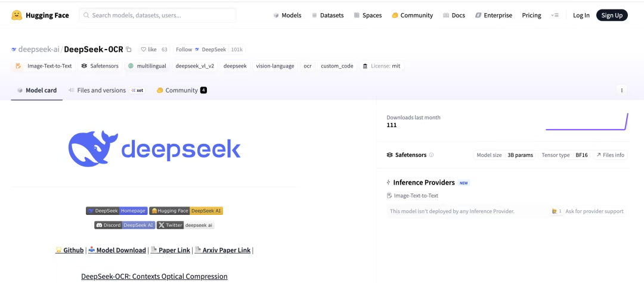The image size is (644, 283).
Task: Open Models in the top navigation
Action: [x=287, y=15]
